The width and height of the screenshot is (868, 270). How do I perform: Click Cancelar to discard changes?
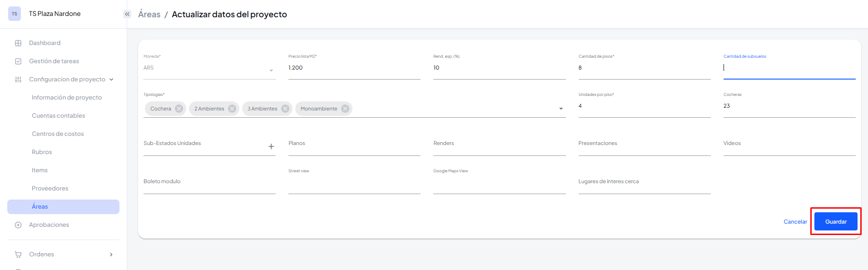[x=795, y=222]
